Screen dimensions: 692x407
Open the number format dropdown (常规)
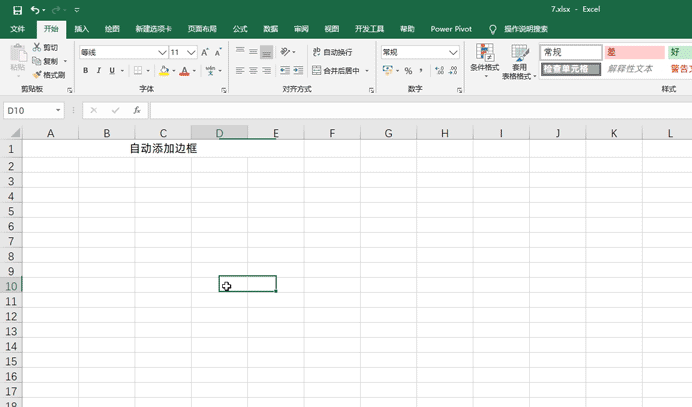tap(453, 52)
